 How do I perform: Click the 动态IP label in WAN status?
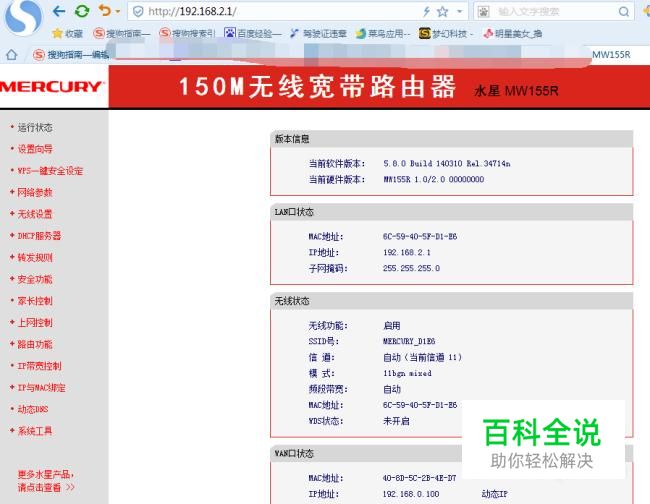click(x=495, y=494)
